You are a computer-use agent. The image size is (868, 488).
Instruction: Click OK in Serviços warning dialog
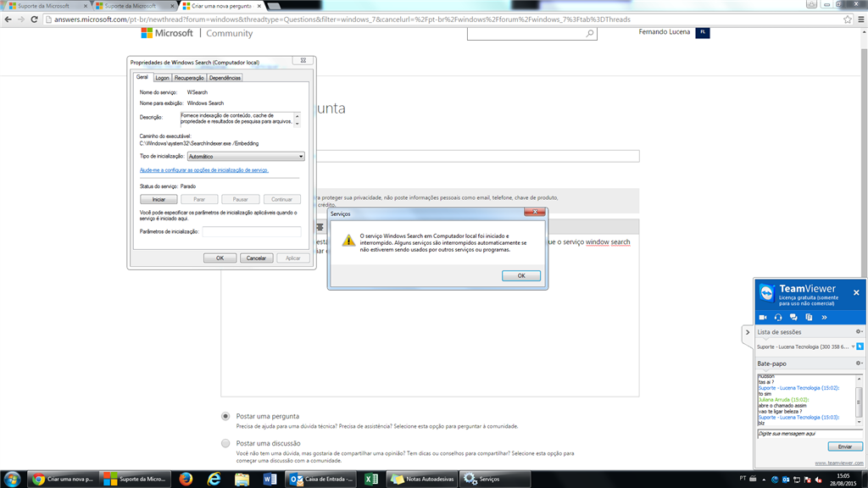click(521, 275)
